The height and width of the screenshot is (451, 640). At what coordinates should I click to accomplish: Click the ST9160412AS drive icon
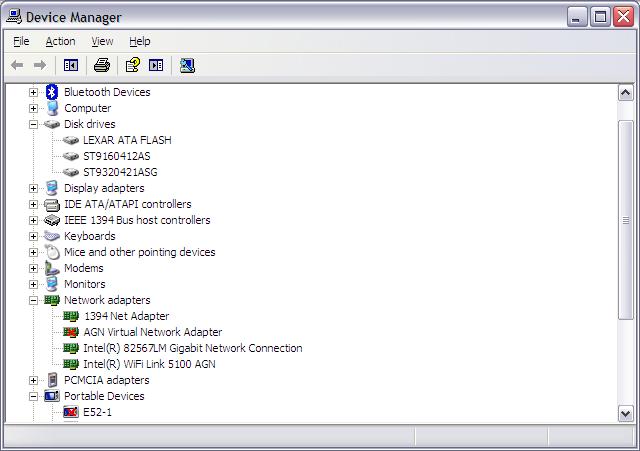coord(71,156)
